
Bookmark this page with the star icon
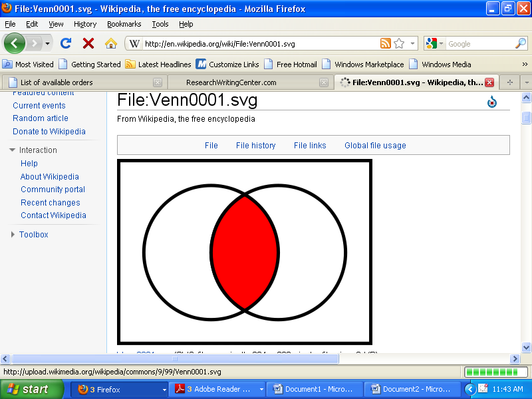coord(399,44)
